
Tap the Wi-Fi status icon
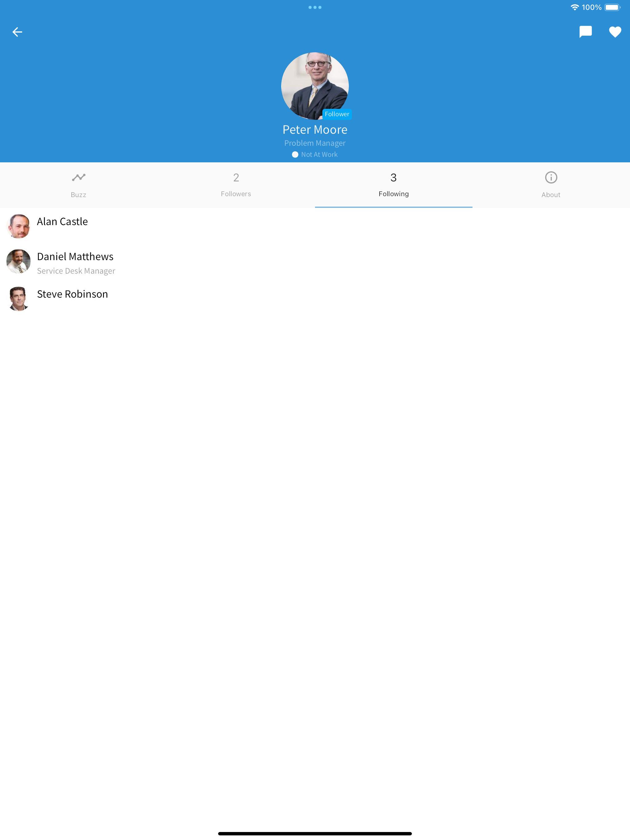pyautogui.click(x=575, y=7)
